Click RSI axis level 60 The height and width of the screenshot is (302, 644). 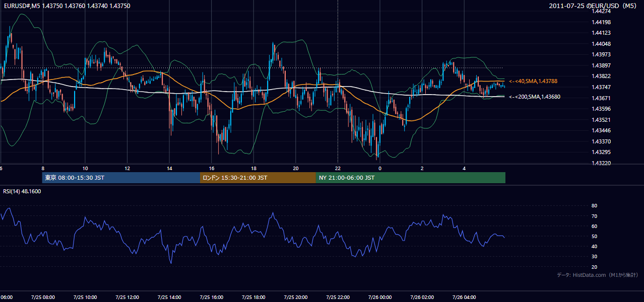(594, 226)
